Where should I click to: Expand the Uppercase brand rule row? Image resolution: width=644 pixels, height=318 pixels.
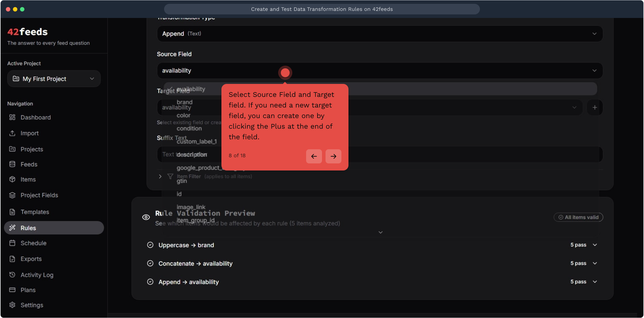[595, 245]
